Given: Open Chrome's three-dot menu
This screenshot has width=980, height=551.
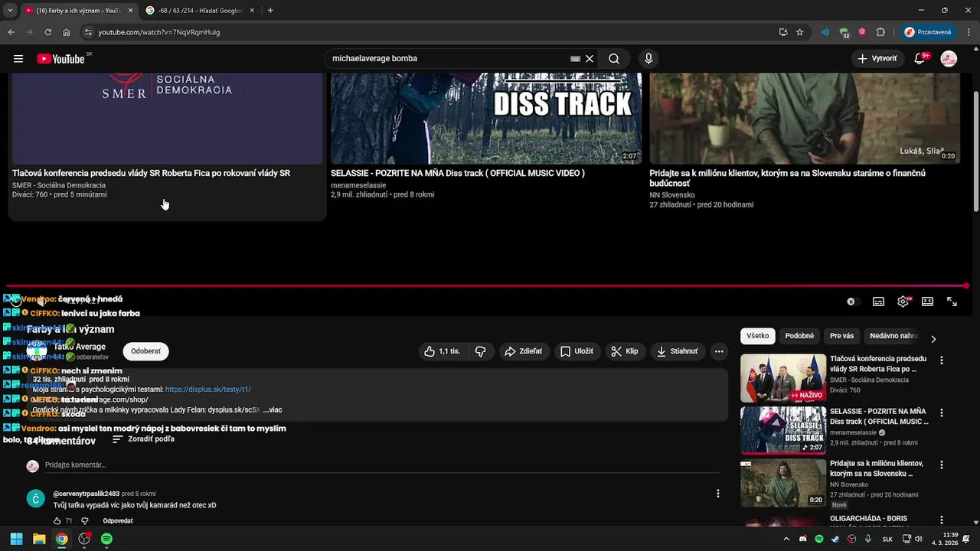Looking at the screenshot, I should tap(969, 32).
